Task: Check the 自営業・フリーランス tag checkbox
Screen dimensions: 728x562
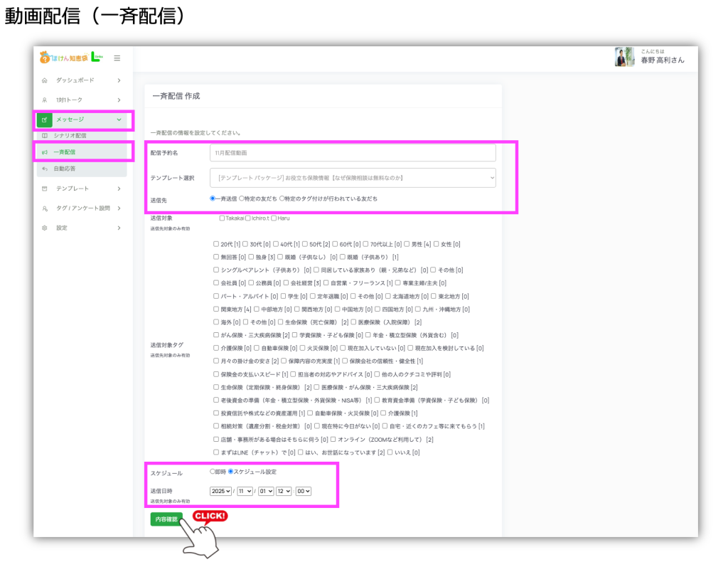Action: tap(326, 283)
